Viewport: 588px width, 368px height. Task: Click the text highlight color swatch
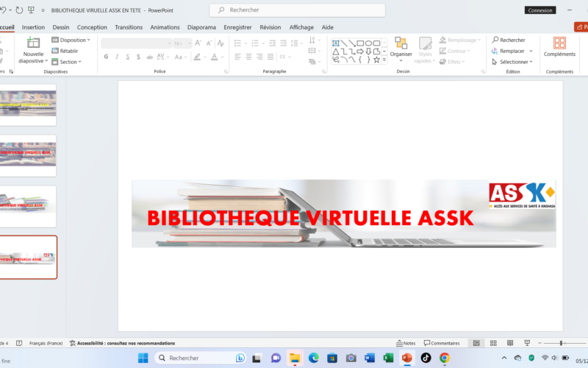tap(197, 57)
